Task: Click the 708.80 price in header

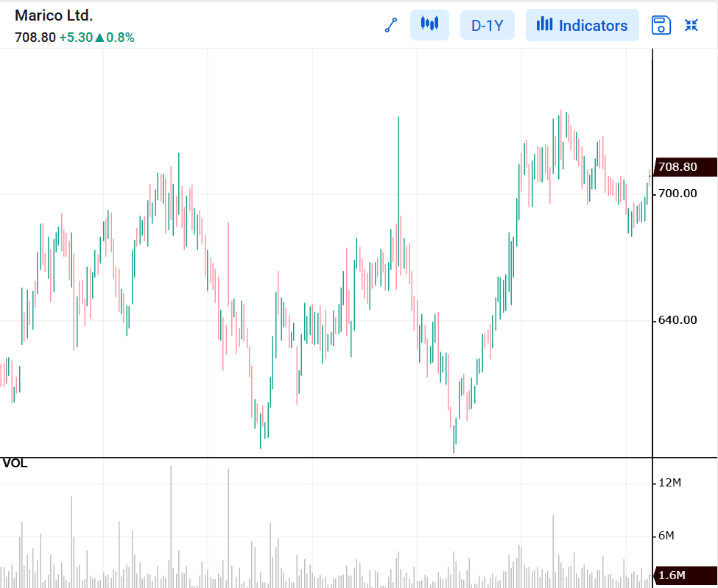Action: pyautogui.click(x=35, y=38)
